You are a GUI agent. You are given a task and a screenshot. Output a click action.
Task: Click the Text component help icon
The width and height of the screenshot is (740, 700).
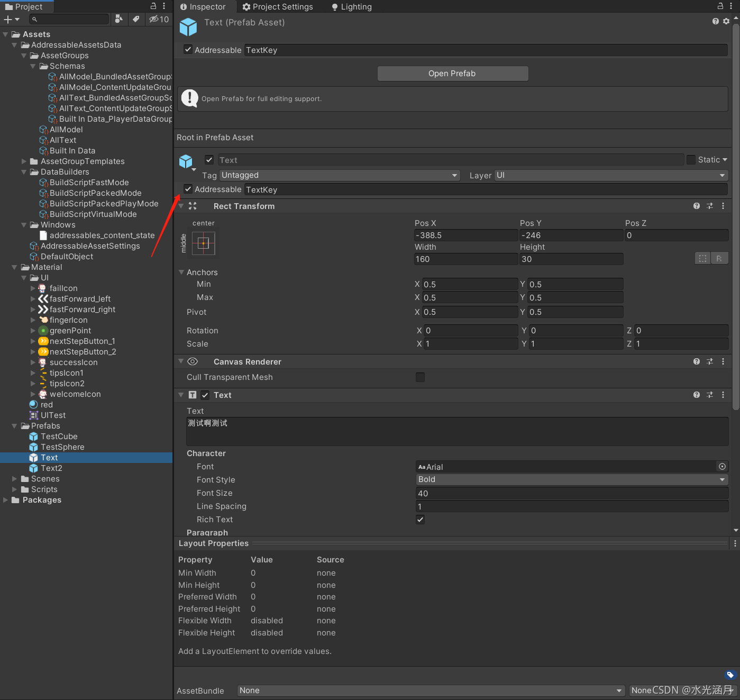[697, 395]
